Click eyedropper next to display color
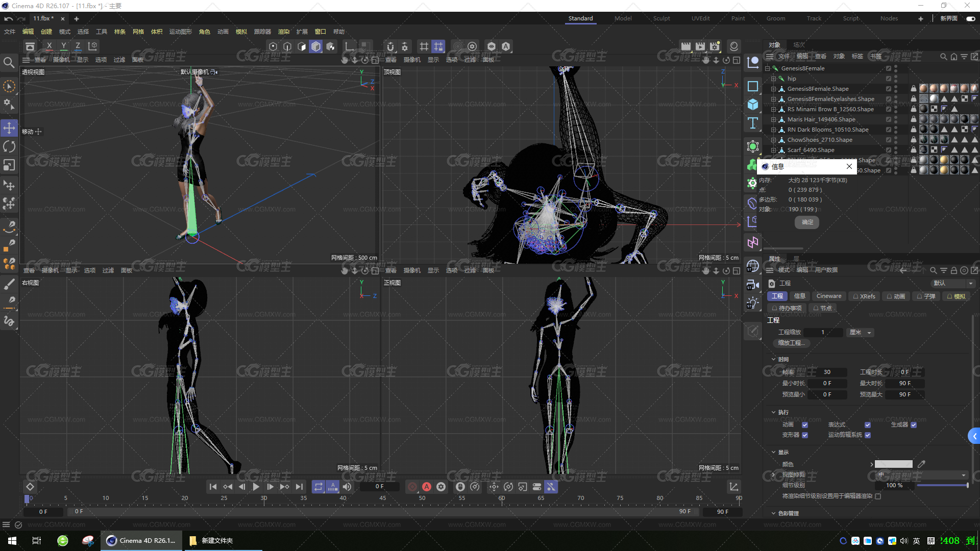Screen dimensions: 980x551 pos(921,464)
